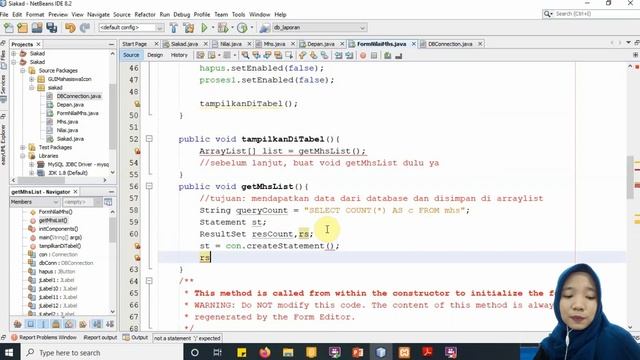Open the Report Problems Window
The height and width of the screenshot is (360, 640).
pyautogui.click(x=44, y=338)
